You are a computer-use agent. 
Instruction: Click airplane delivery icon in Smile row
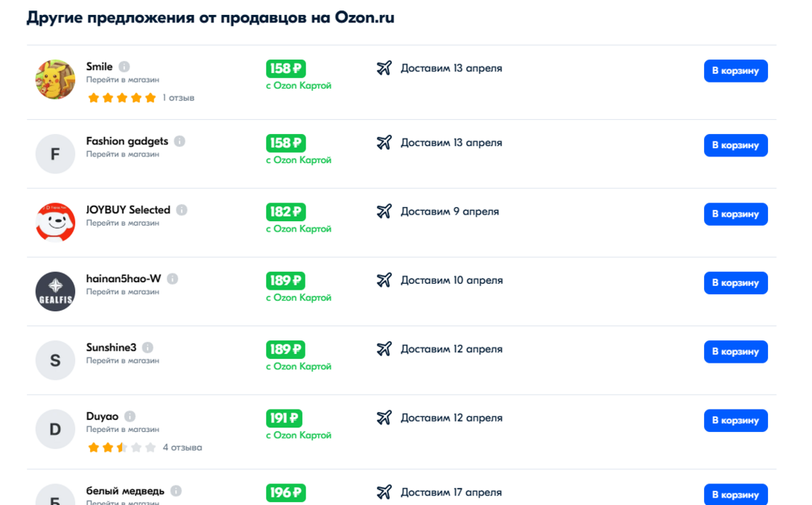[384, 69]
